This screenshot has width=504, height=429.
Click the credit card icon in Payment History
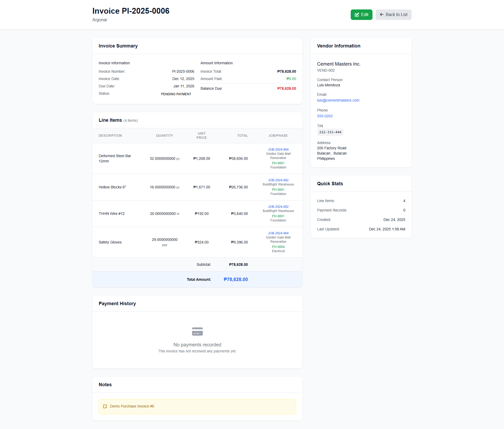click(x=197, y=331)
